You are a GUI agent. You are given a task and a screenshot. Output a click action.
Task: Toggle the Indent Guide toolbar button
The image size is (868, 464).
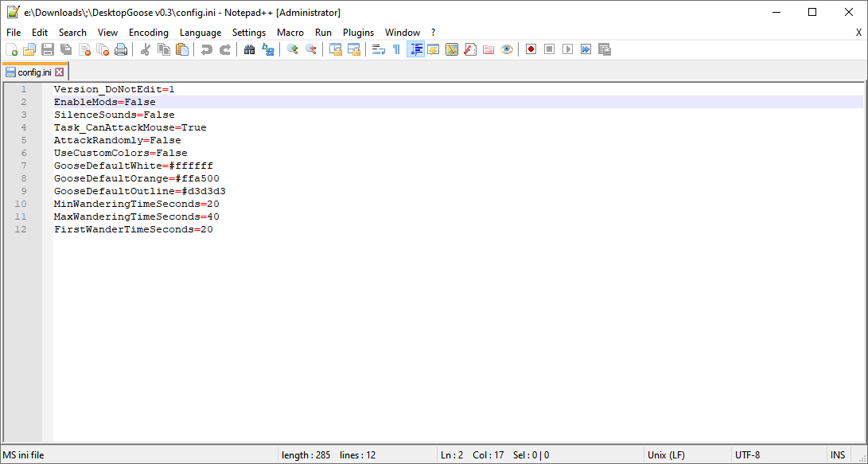click(x=415, y=49)
